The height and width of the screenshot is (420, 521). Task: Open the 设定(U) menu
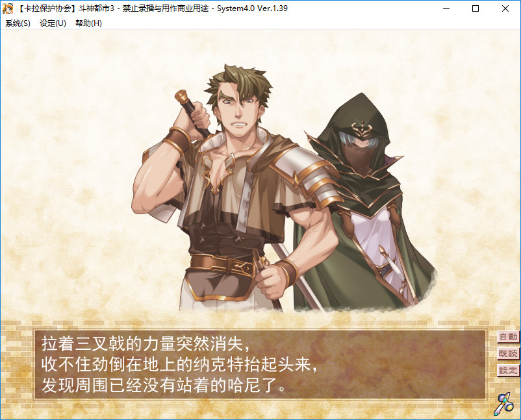click(x=53, y=23)
